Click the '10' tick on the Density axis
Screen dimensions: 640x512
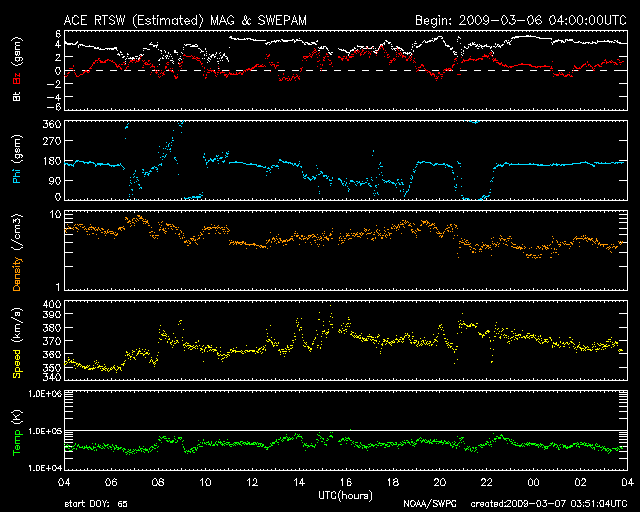coord(55,214)
